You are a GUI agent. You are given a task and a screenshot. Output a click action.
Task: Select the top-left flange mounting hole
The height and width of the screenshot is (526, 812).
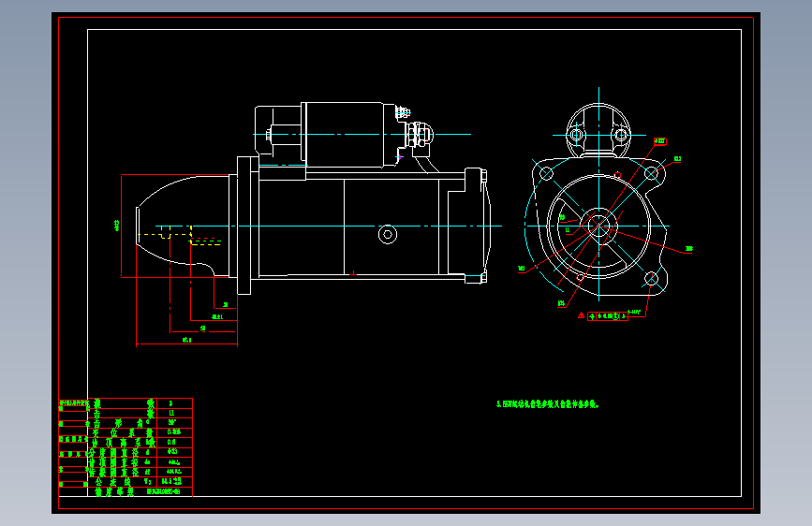point(546,173)
